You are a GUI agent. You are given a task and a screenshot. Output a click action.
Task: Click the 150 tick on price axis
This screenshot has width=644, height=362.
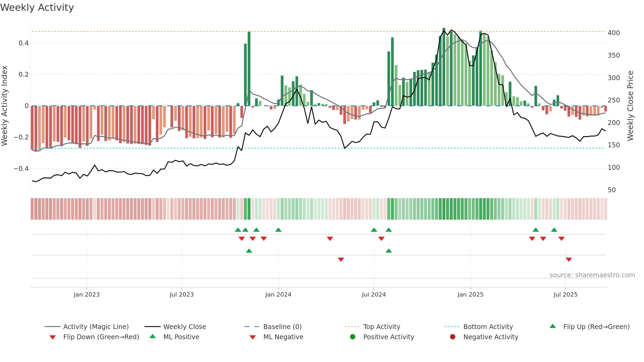[x=614, y=145]
